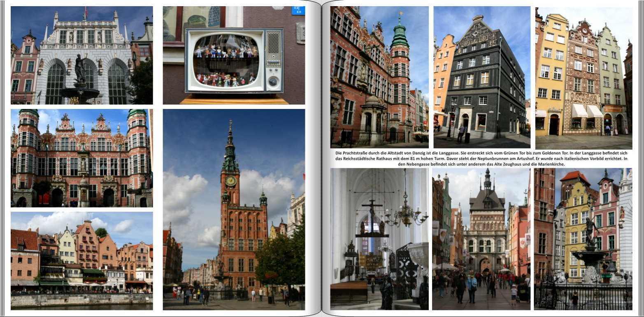The height and width of the screenshot is (317, 644).
Task: Click the white awnings on the ornate townhouse
Action: [x=587, y=110]
